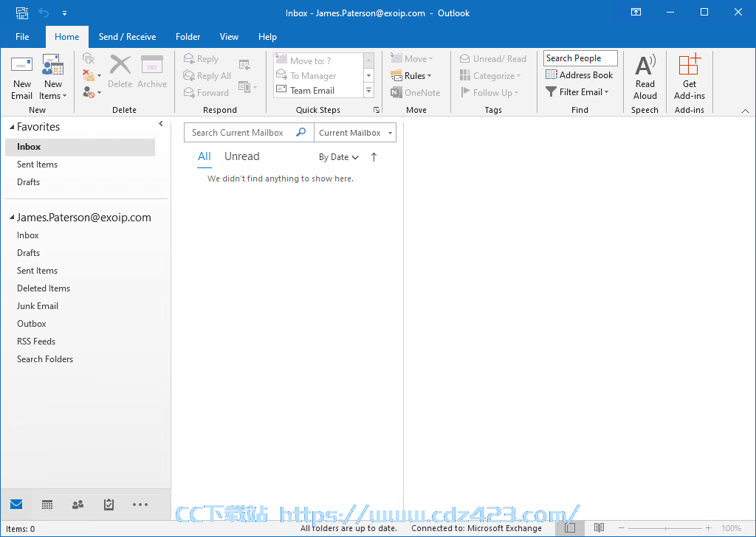Adjust the zoom slider
Image resolution: width=756 pixels, height=537 pixels.
click(665, 528)
